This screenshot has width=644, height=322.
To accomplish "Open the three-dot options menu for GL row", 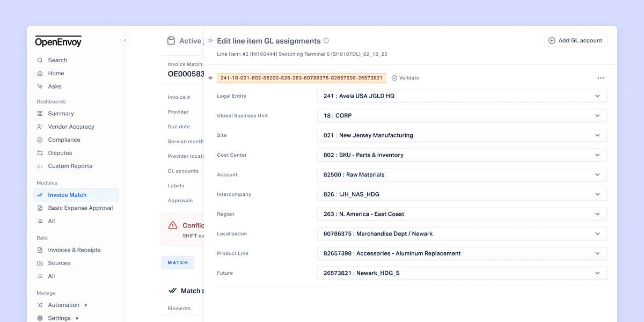I will coord(601,78).
